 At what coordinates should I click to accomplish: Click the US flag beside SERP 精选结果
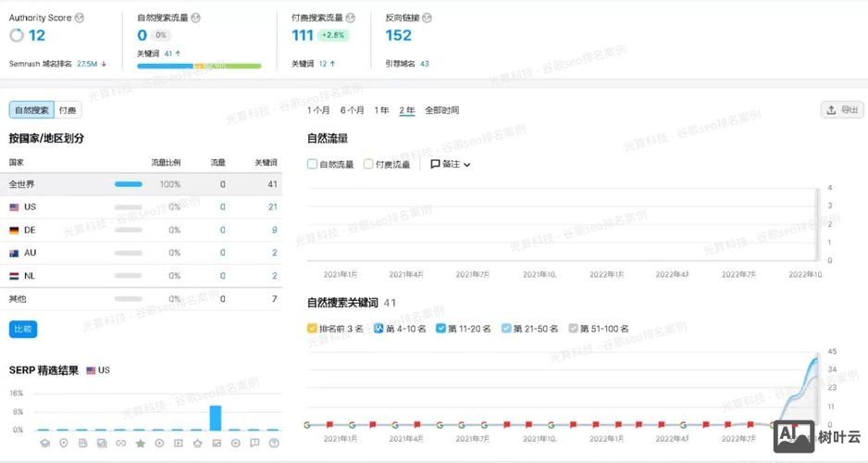pos(92,370)
